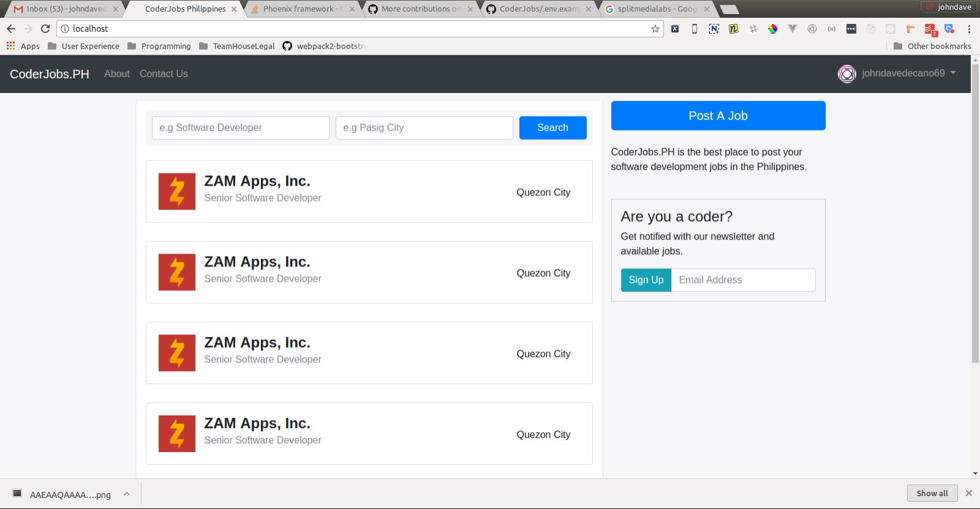Screen dimensions: 980x509
Task: Click the page vertical scrollbar thumb
Action: click(975, 213)
